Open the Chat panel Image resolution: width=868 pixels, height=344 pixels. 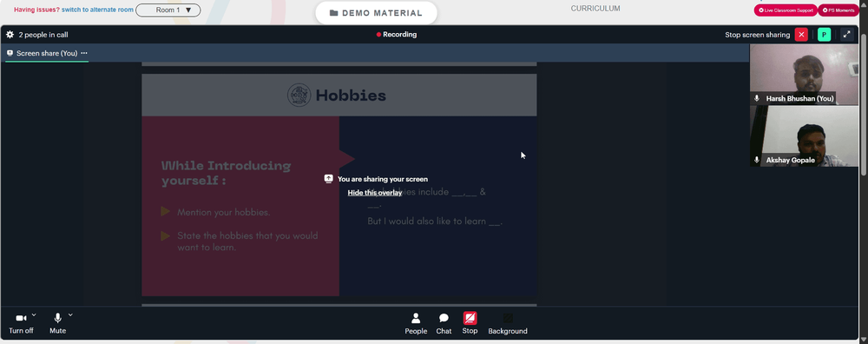click(444, 323)
